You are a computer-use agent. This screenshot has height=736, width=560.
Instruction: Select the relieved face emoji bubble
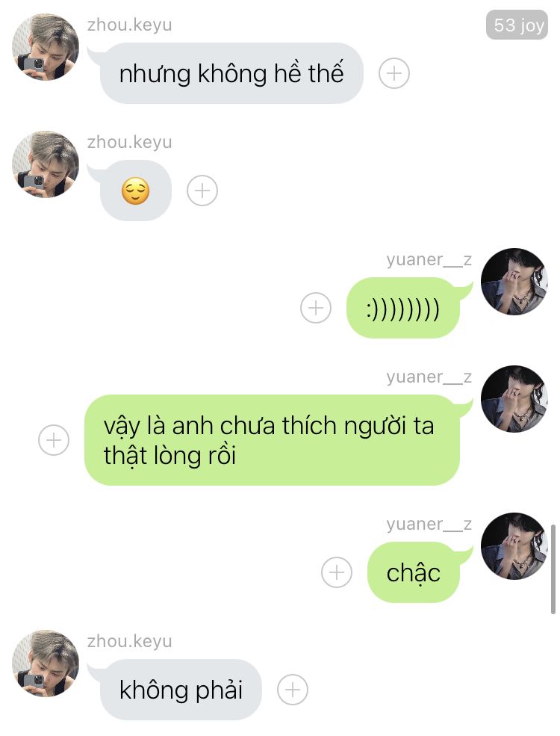pyautogui.click(x=136, y=191)
